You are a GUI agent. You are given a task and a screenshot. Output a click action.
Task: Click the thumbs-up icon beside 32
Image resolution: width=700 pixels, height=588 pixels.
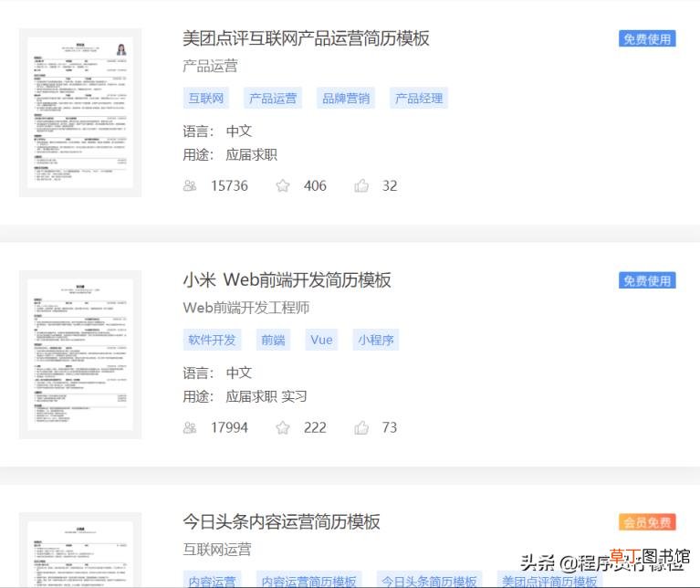(361, 185)
